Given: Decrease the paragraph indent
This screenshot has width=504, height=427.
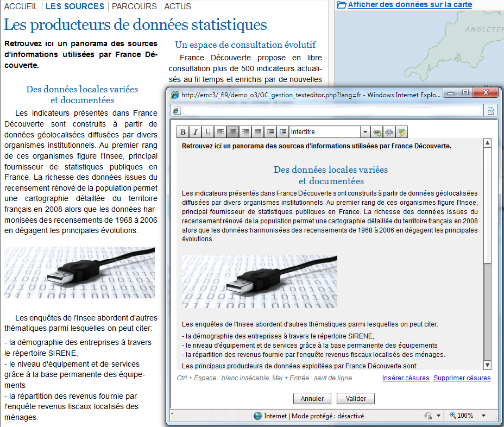Looking at the screenshot, I should pos(283,132).
